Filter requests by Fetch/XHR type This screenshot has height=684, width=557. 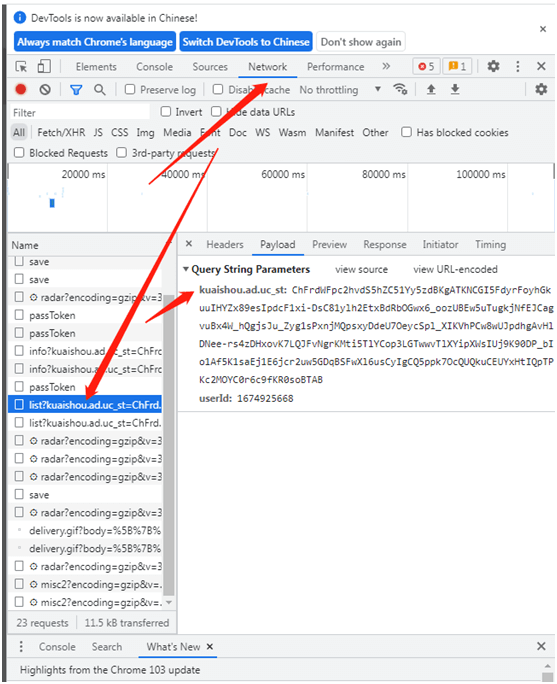(x=61, y=133)
